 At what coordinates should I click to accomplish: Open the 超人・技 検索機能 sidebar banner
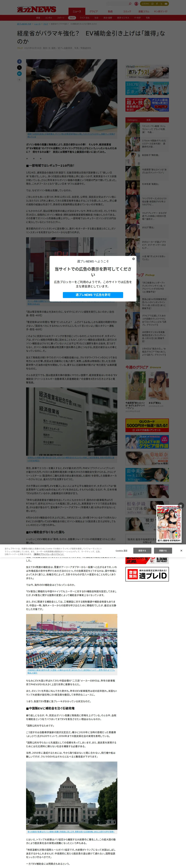[x=147, y=105]
